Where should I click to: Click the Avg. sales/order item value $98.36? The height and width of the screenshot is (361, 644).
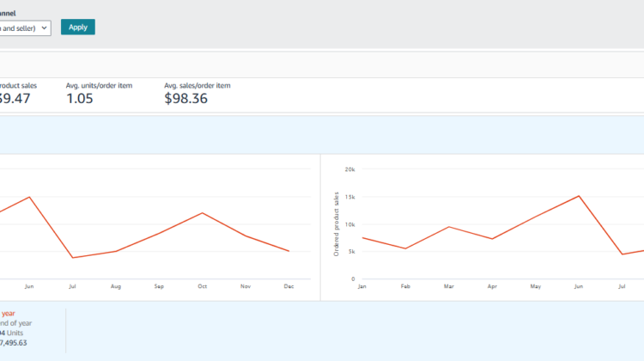click(186, 98)
